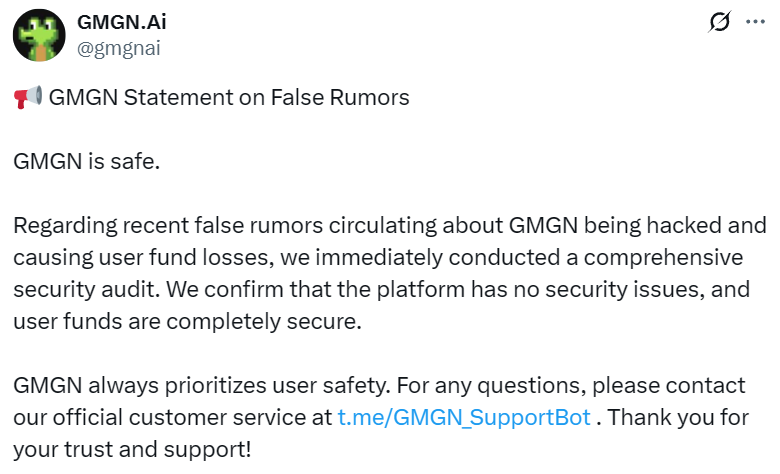This screenshot has width=780, height=474.
Task: Open the three-dot More options menu
Action: [x=754, y=22]
